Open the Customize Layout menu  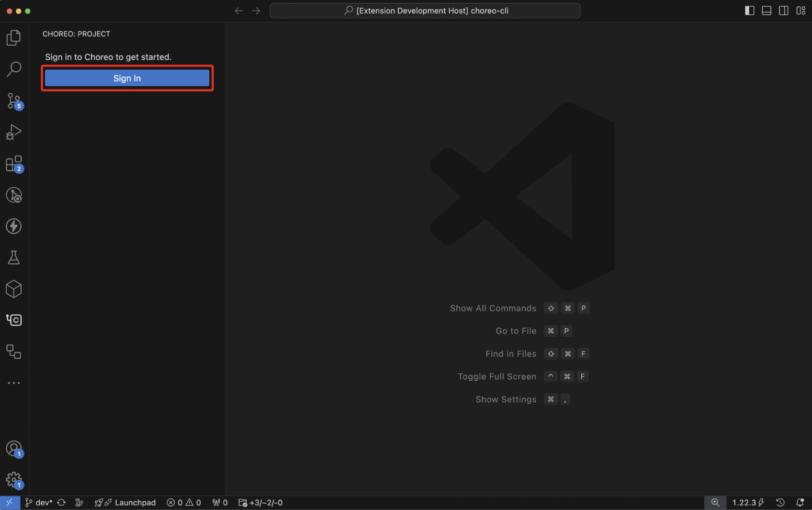[x=800, y=10]
